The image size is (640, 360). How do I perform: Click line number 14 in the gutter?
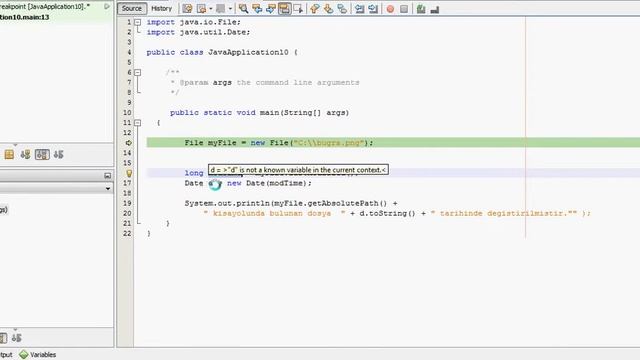click(x=127, y=153)
